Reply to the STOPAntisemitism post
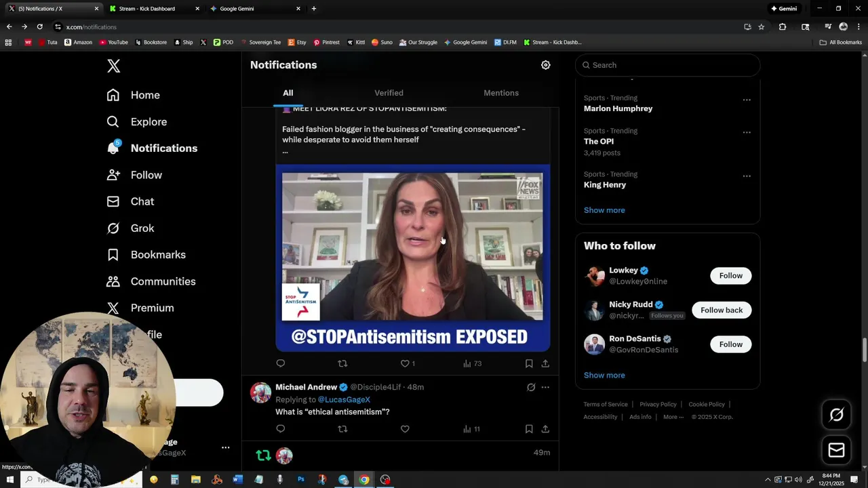 click(x=281, y=363)
